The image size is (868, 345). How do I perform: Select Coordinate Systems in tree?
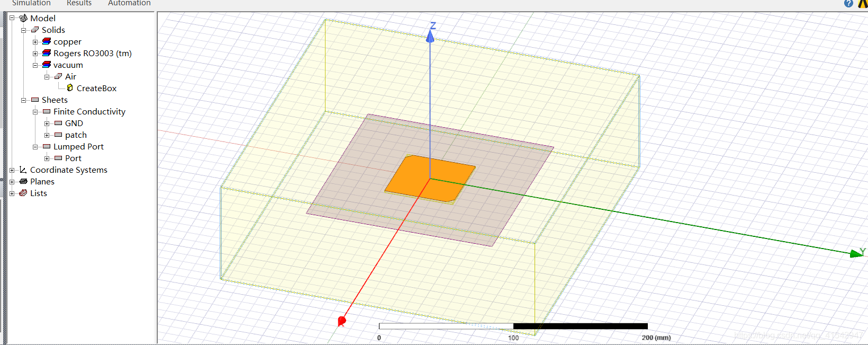coord(69,170)
